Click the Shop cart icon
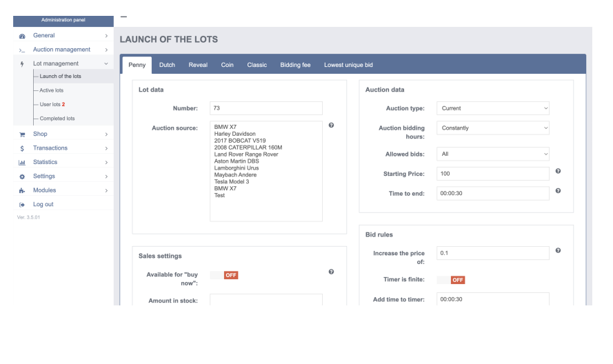The width and height of the screenshot is (613, 364). click(x=22, y=134)
